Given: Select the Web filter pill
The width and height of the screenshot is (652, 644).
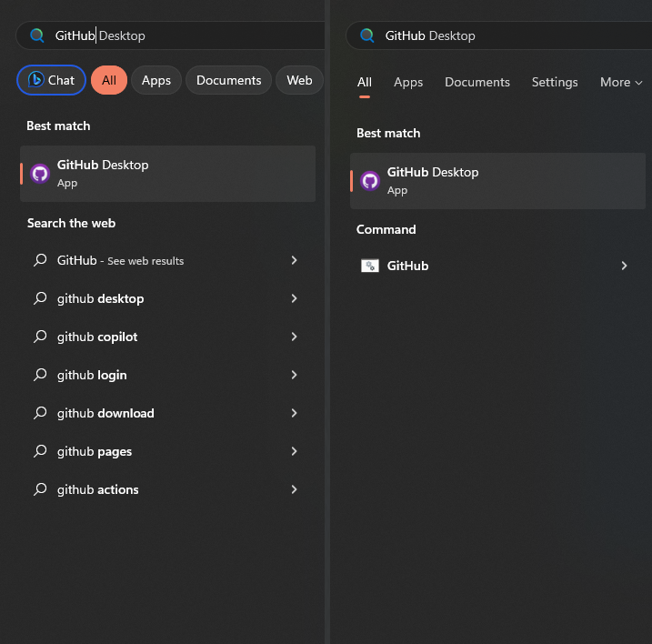Looking at the screenshot, I should click(x=299, y=80).
